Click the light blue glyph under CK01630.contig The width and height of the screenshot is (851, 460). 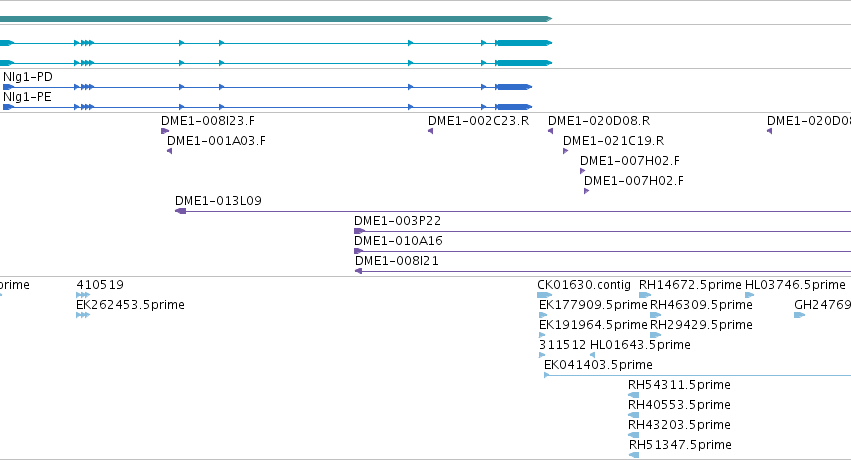pyautogui.click(x=544, y=295)
